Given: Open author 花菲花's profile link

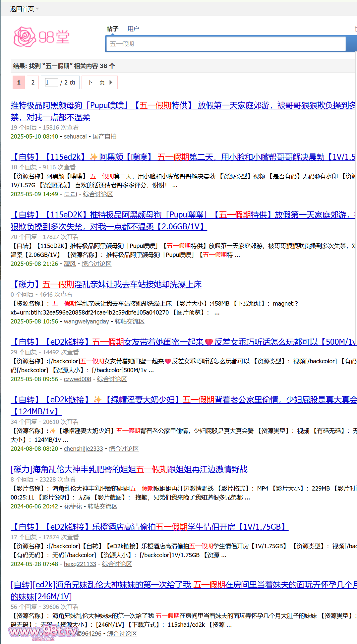Looking at the screenshot, I should point(73,506).
